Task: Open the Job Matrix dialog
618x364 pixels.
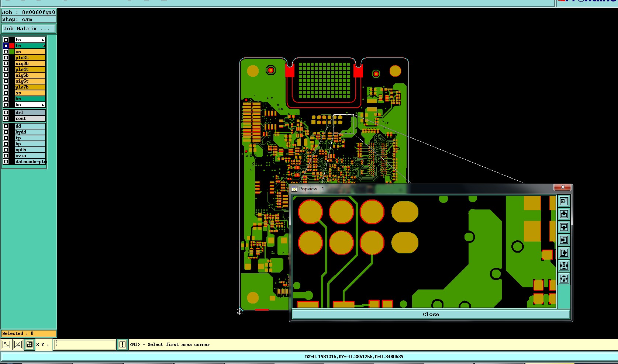Action: coord(29,28)
